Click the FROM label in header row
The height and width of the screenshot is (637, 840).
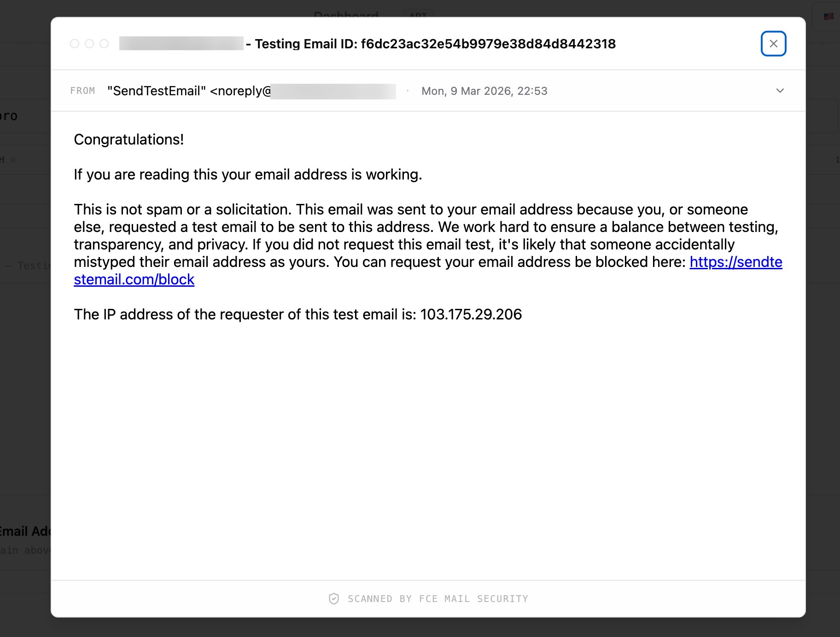click(x=82, y=91)
